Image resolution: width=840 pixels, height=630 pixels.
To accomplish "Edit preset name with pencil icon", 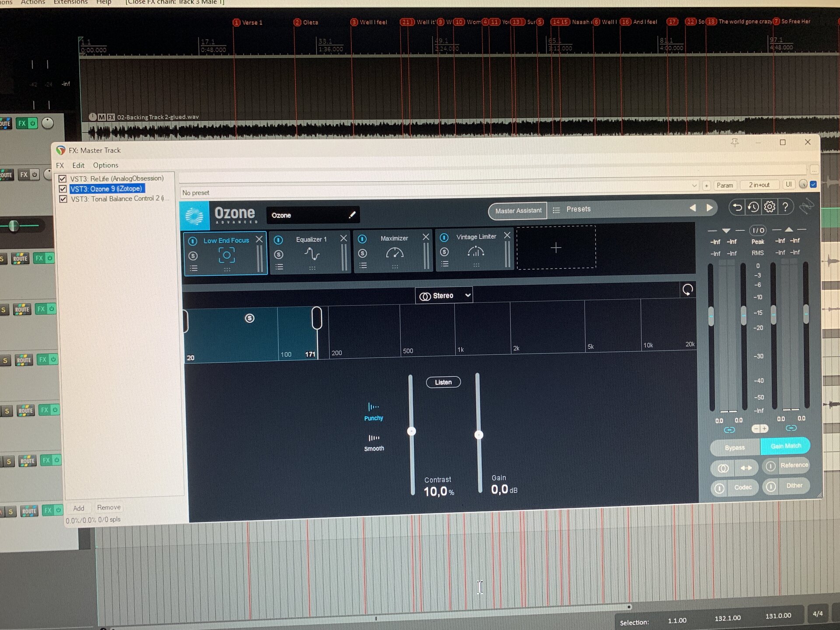I will click(352, 214).
